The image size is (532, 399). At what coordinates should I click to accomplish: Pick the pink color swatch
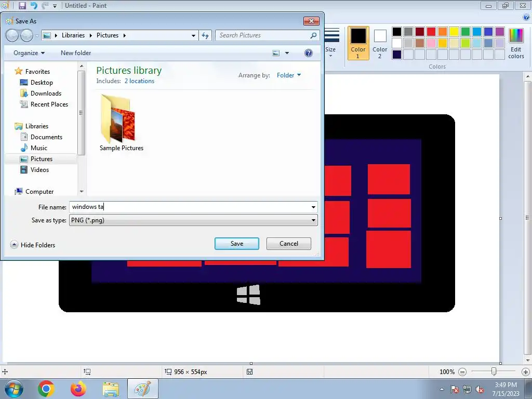point(431,43)
